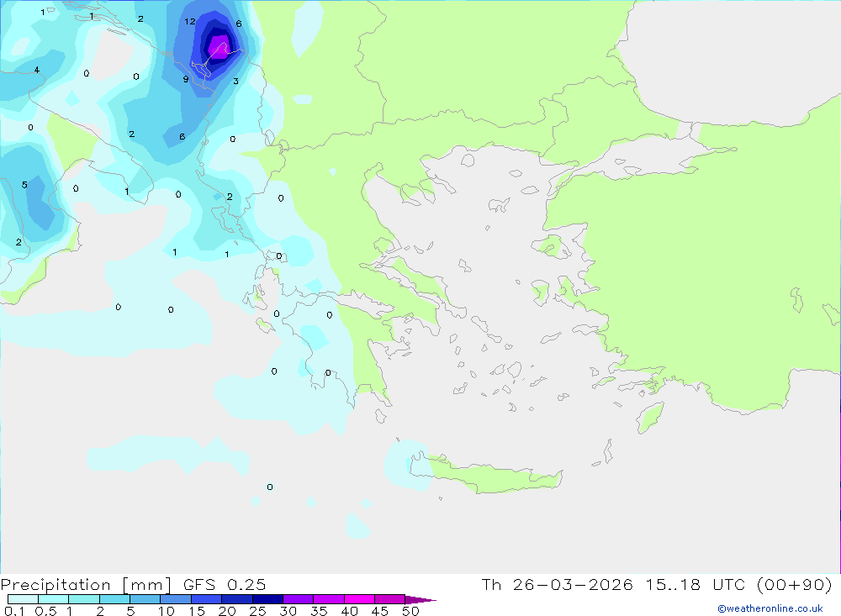Click the '(00+90)' forecast offset text

tap(795, 584)
